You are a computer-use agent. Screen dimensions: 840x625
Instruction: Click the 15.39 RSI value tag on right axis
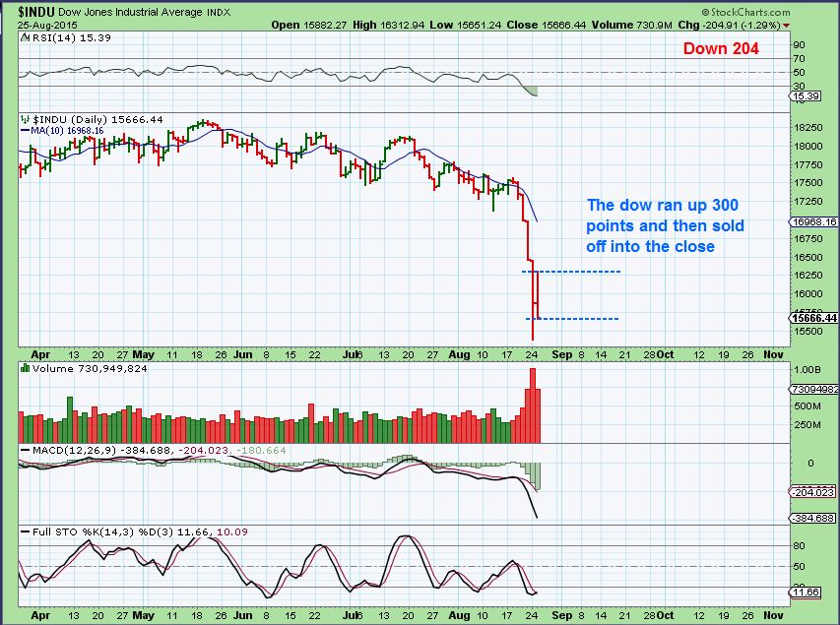click(x=806, y=95)
